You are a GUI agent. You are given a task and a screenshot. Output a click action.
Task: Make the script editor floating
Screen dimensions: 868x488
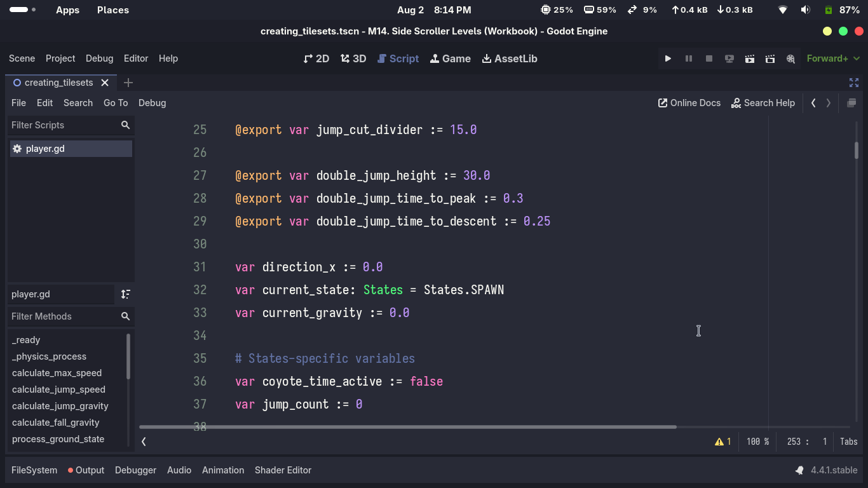[x=851, y=103]
